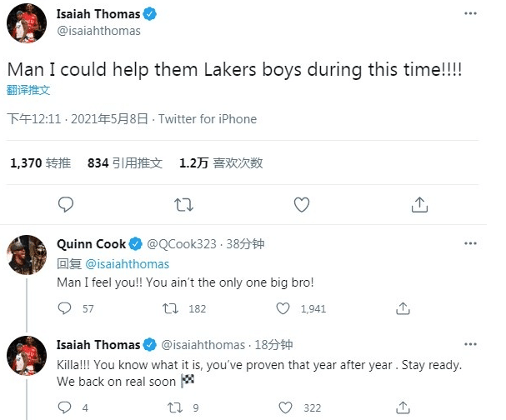Share the main tweet

click(420, 204)
